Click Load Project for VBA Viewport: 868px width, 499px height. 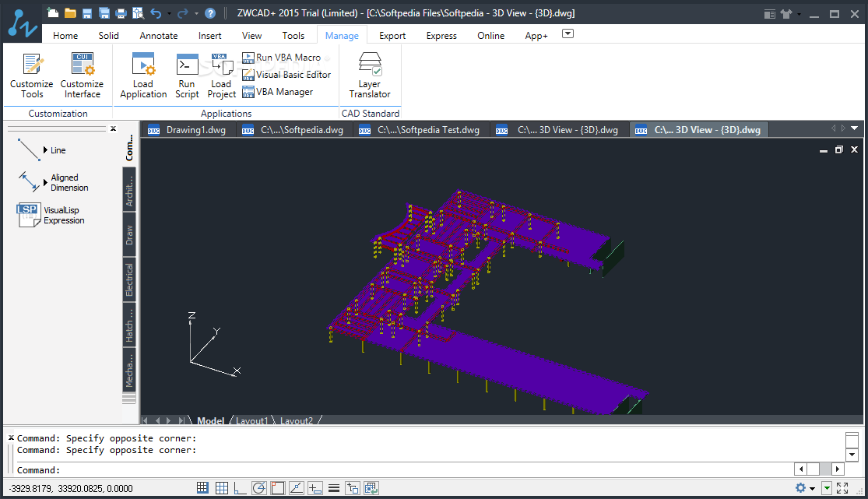pyautogui.click(x=221, y=76)
